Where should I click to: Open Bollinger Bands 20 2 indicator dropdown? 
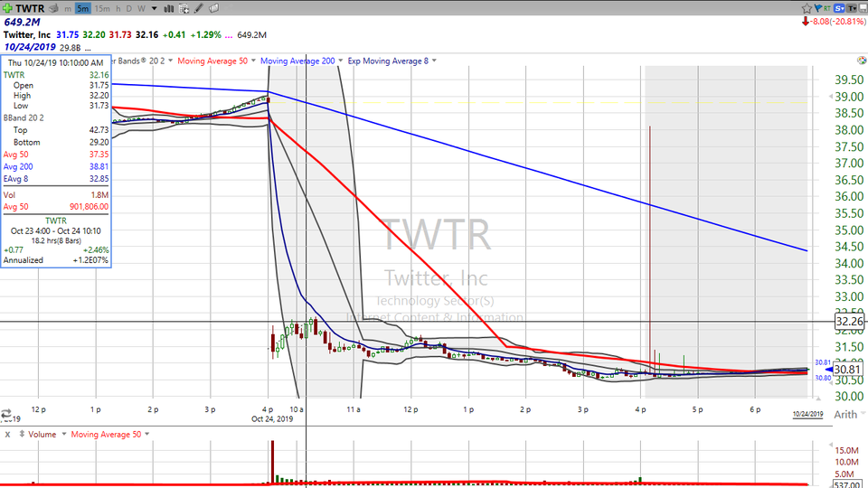(x=170, y=61)
